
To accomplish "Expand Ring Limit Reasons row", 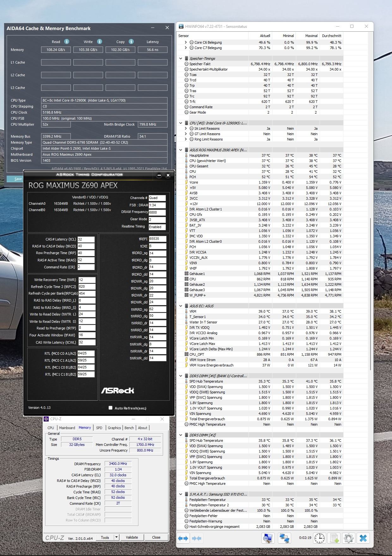I will tap(186, 139).
